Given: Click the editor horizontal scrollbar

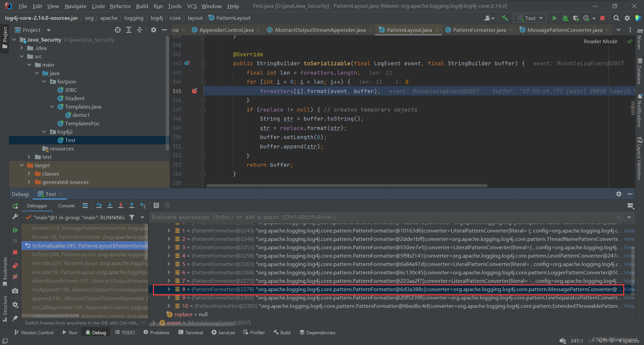Looking at the screenshot, I should pos(347,185).
